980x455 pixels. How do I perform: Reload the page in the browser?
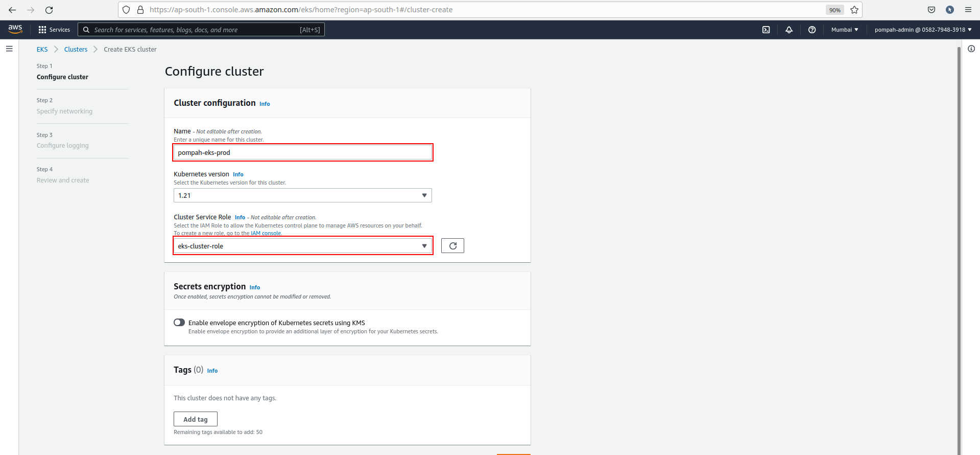[x=49, y=10]
